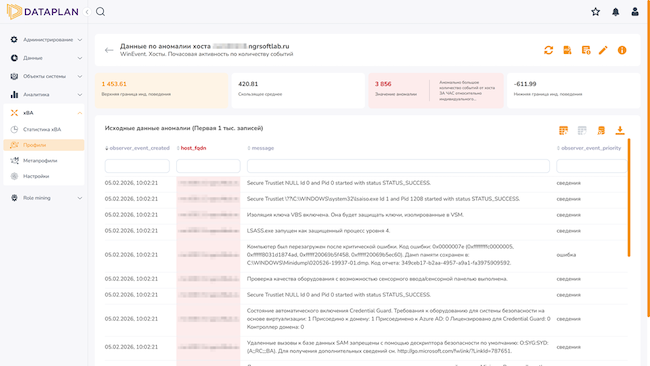Click the 'ошибка' priority cell
Viewport: 650px width, 366px height.
[x=566, y=255]
